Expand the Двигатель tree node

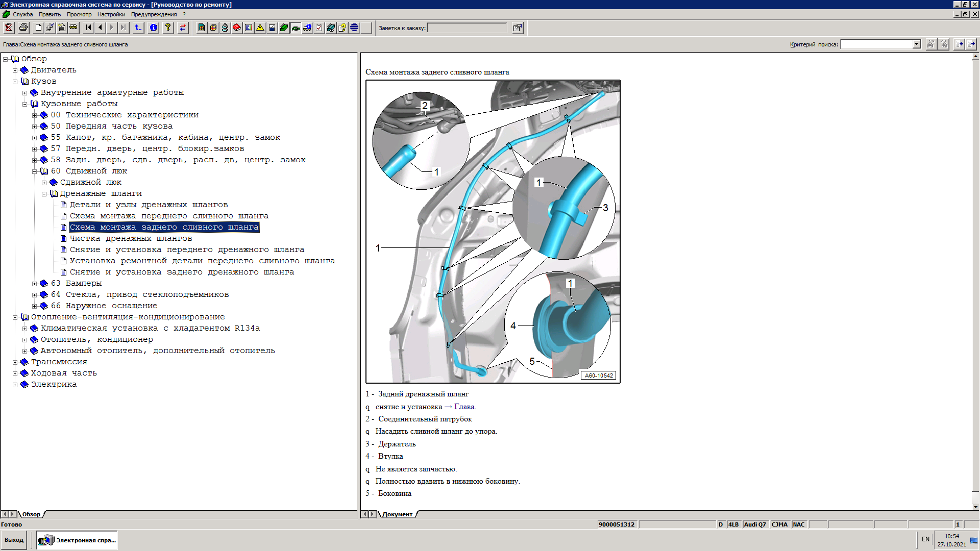point(15,70)
